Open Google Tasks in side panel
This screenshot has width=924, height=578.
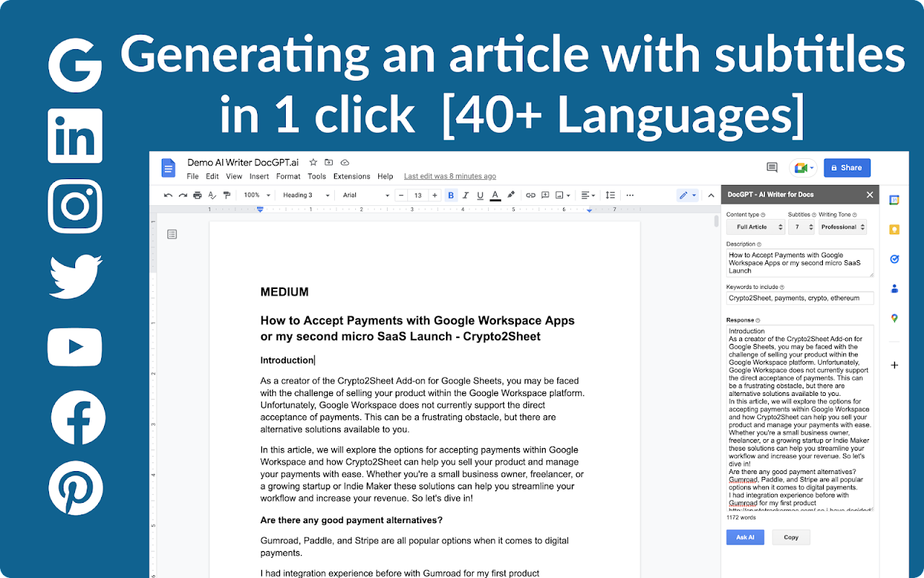tap(894, 259)
